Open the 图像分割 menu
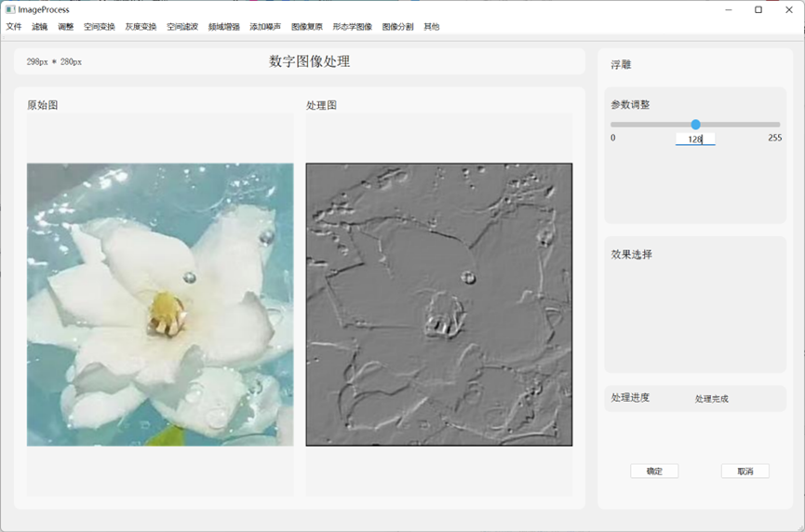The width and height of the screenshot is (805, 532). tap(397, 27)
